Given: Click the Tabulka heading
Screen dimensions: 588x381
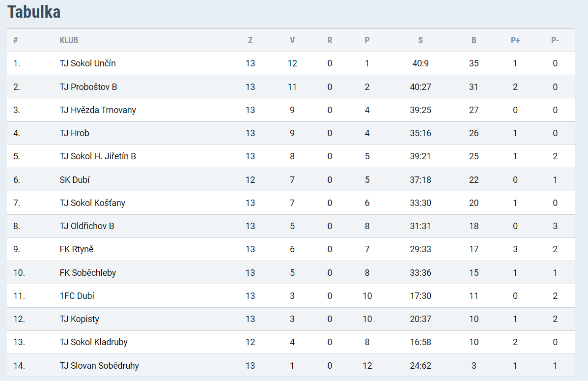Looking at the screenshot, I should coord(34,12).
